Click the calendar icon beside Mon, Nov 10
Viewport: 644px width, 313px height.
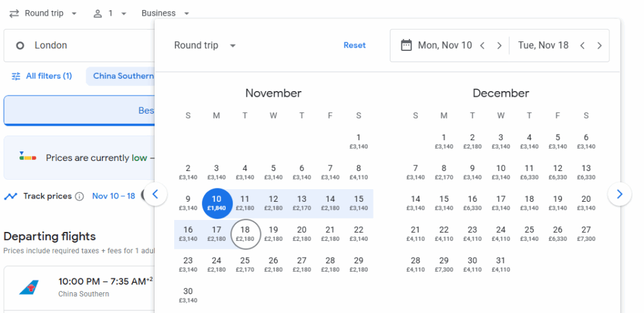click(x=406, y=45)
